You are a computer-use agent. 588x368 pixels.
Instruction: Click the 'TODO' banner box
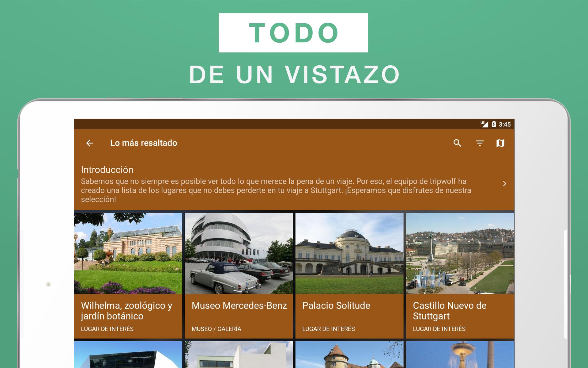click(x=293, y=33)
